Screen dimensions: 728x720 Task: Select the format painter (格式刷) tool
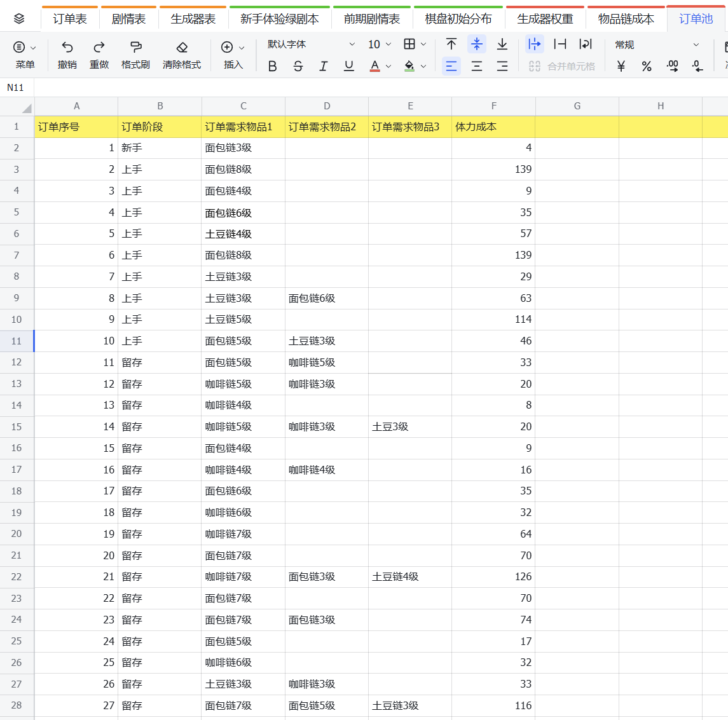(x=135, y=47)
